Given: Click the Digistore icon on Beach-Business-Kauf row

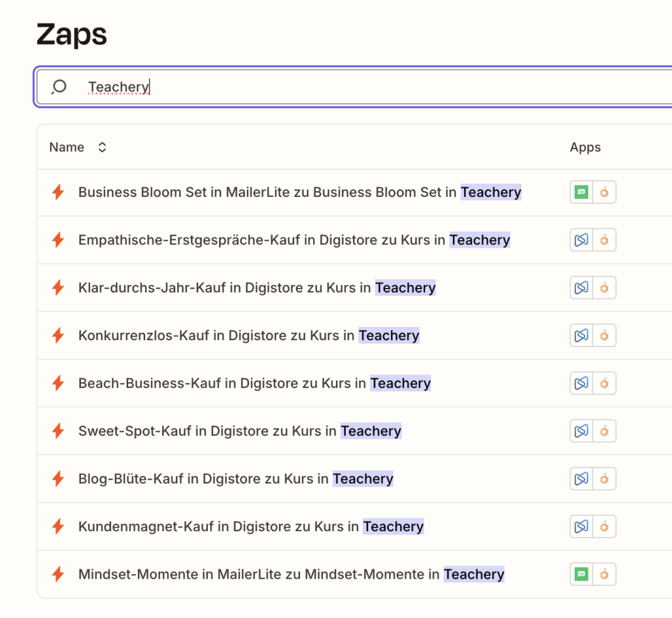Looking at the screenshot, I should [580, 383].
